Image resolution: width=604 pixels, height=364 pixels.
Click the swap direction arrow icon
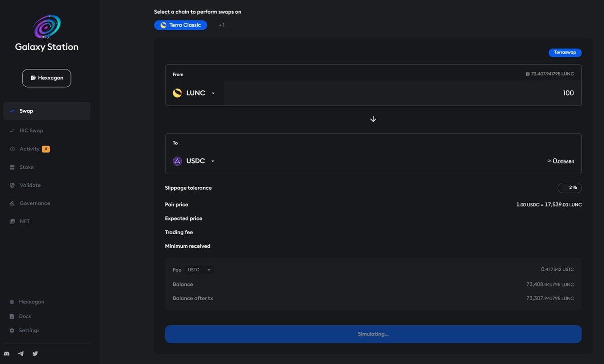tap(373, 119)
